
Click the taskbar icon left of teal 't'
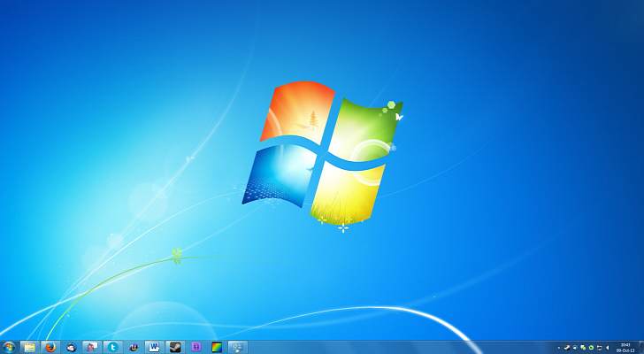click(x=92, y=347)
